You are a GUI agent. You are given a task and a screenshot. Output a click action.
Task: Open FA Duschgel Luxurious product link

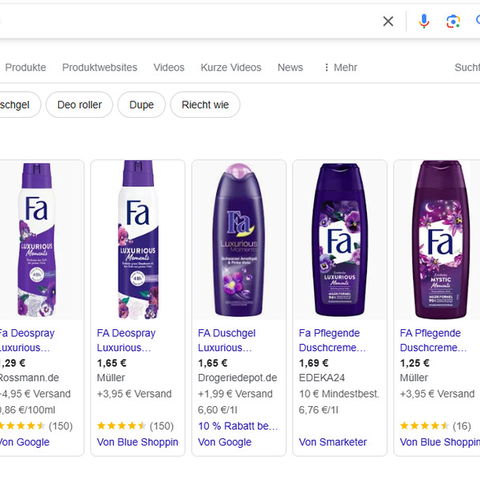point(227,340)
